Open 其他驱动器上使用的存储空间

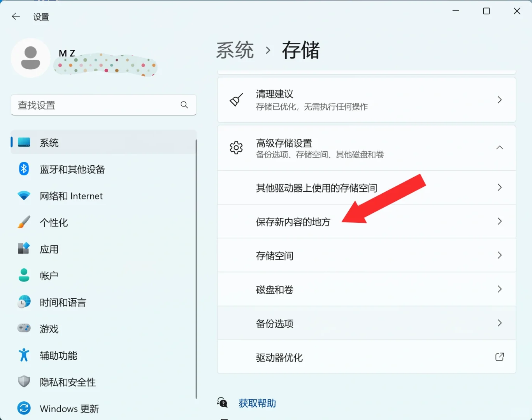point(367,187)
